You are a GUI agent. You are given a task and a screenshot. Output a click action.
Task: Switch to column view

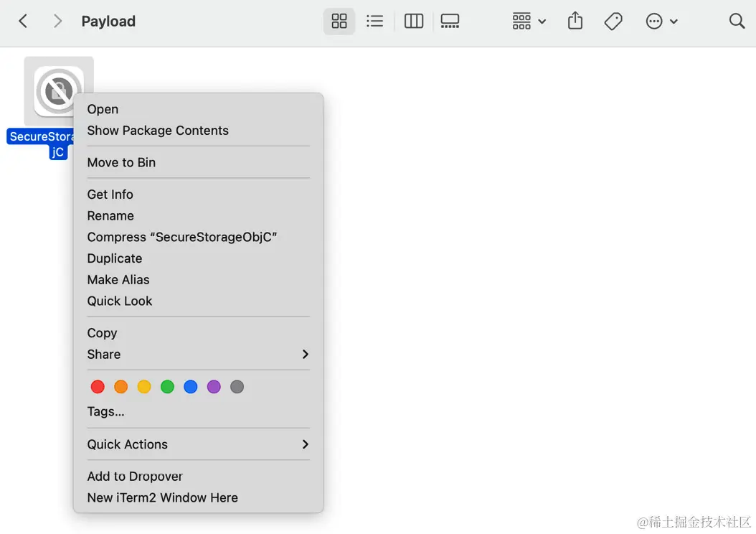(414, 22)
